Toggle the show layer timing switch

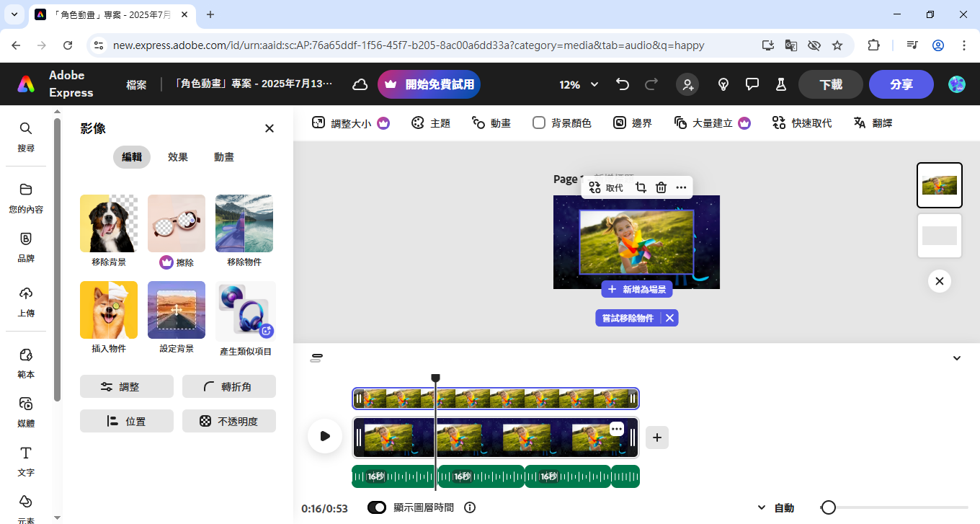377,507
